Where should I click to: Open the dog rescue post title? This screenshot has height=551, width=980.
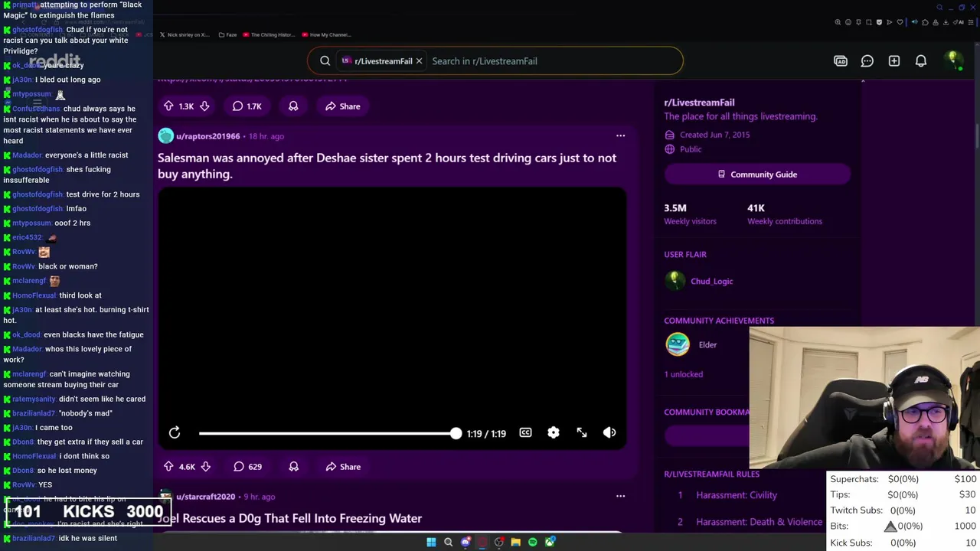click(289, 518)
